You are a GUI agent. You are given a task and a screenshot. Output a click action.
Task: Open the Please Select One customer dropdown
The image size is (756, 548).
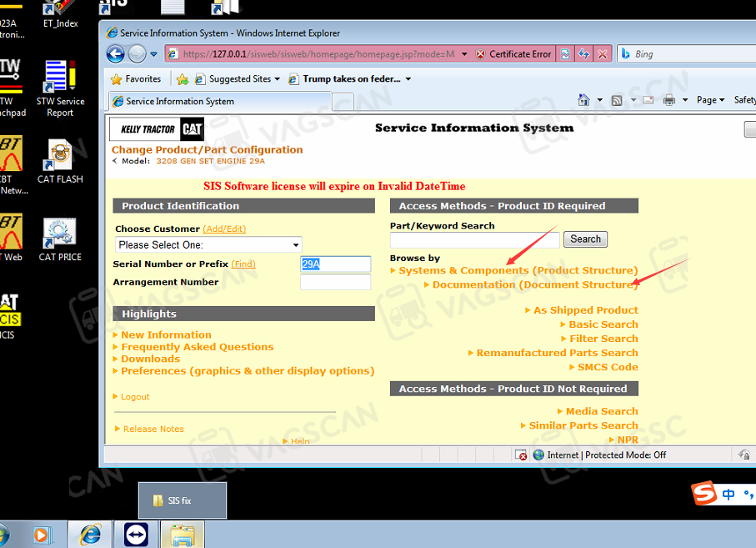208,244
